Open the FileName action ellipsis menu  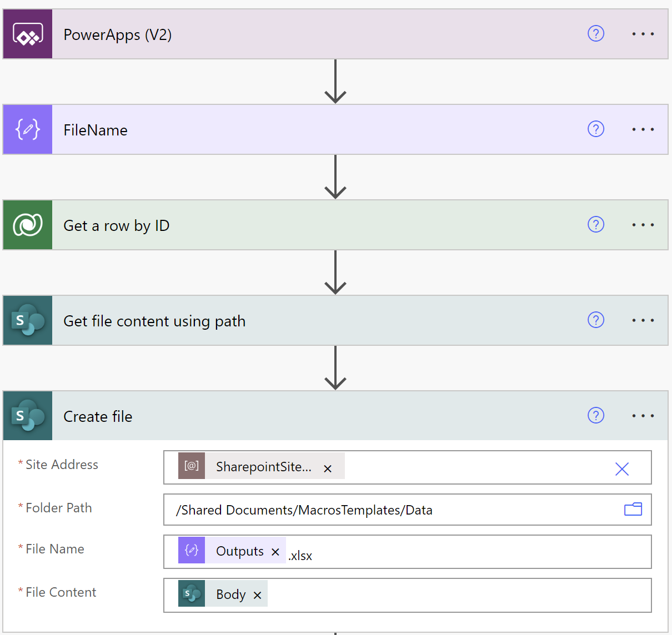tap(643, 129)
